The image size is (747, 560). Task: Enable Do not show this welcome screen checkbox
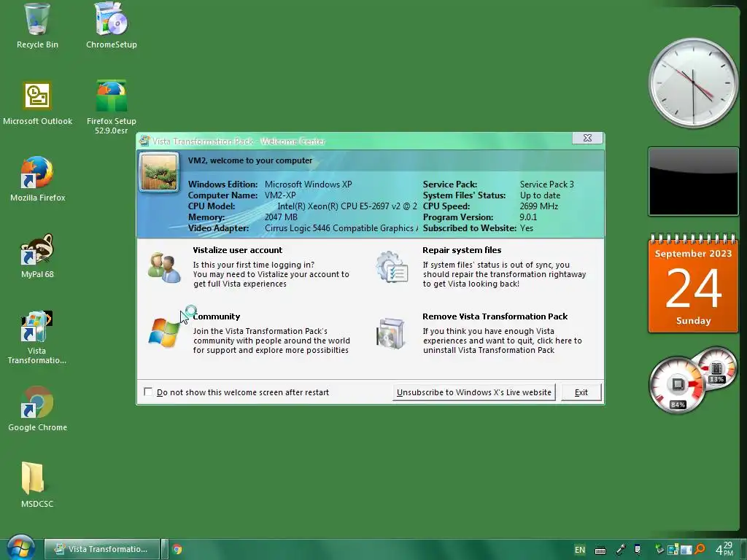148,392
